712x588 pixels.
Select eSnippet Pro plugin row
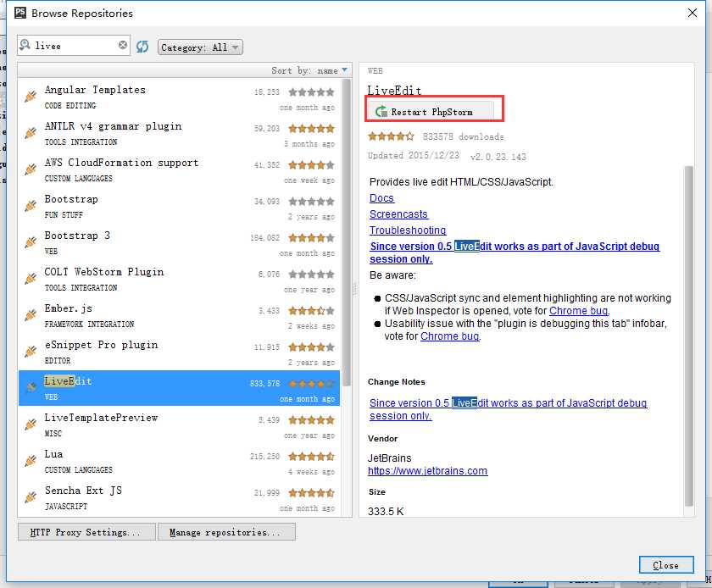(x=179, y=352)
